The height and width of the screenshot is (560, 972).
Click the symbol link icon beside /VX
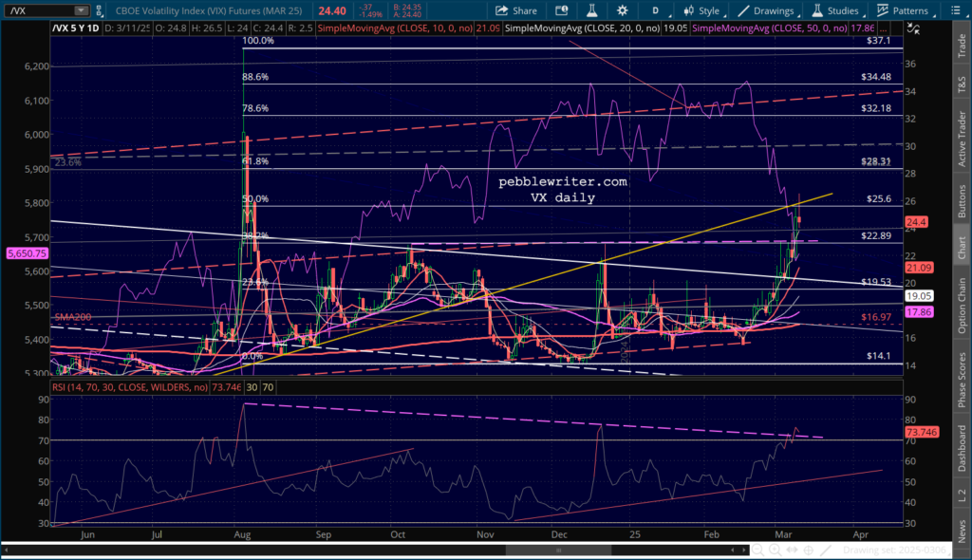tap(100, 10)
